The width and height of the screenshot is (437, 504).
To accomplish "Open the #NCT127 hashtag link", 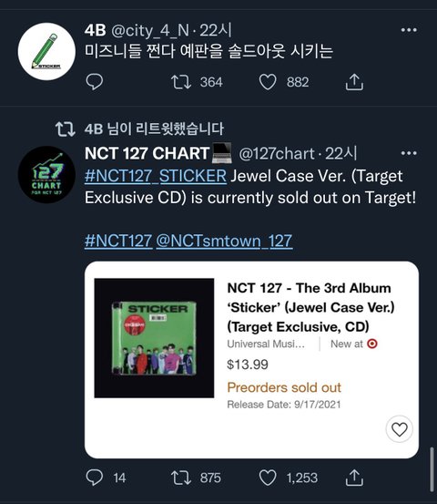I will (x=118, y=241).
